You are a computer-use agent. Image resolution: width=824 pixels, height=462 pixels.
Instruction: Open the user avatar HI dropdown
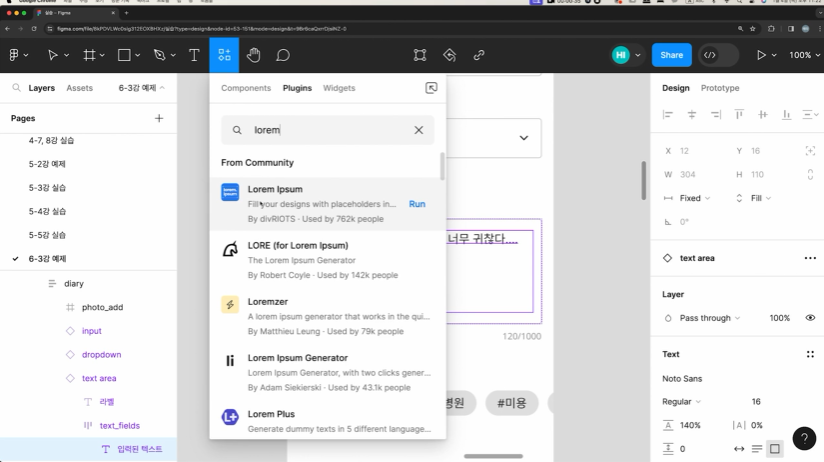click(x=626, y=55)
